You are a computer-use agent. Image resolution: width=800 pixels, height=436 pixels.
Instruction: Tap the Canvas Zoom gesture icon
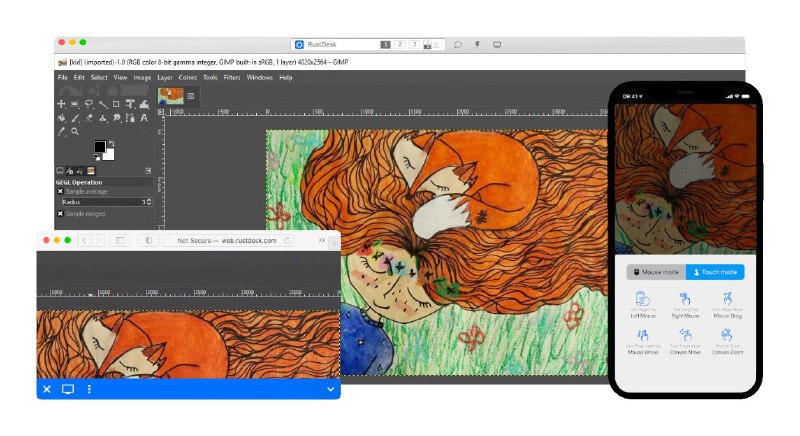click(729, 338)
